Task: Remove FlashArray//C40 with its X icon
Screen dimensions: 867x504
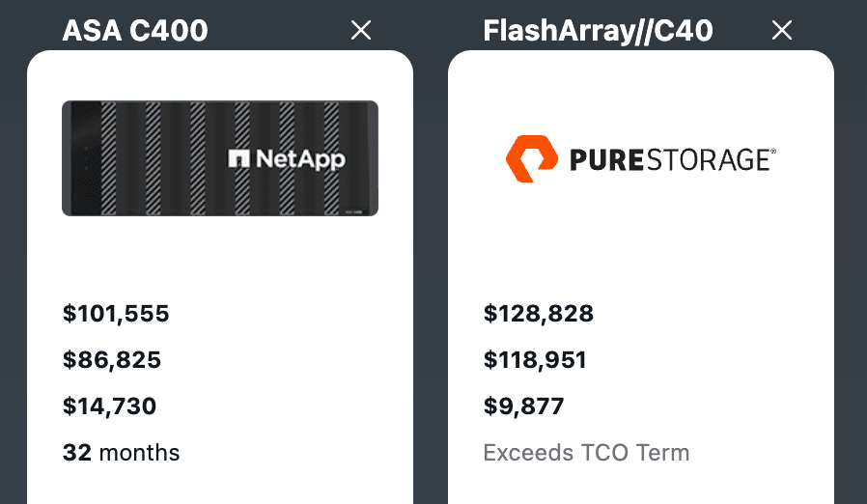Action: [782, 30]
